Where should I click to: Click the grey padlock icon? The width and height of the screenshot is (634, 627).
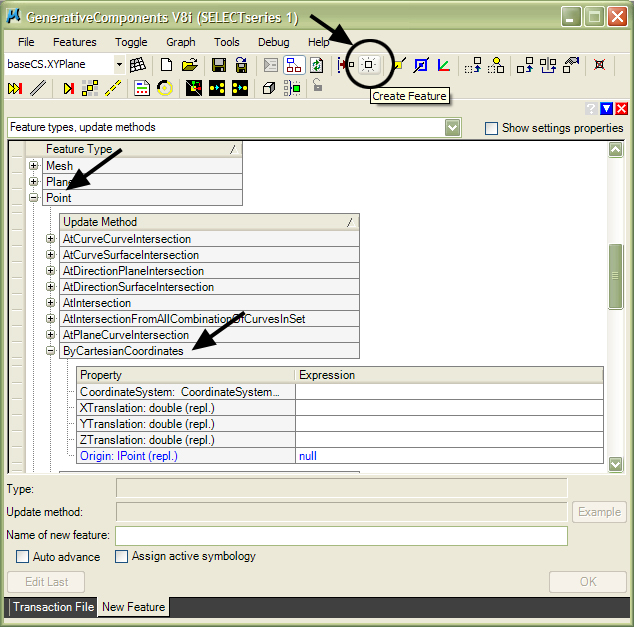(318, 85)
